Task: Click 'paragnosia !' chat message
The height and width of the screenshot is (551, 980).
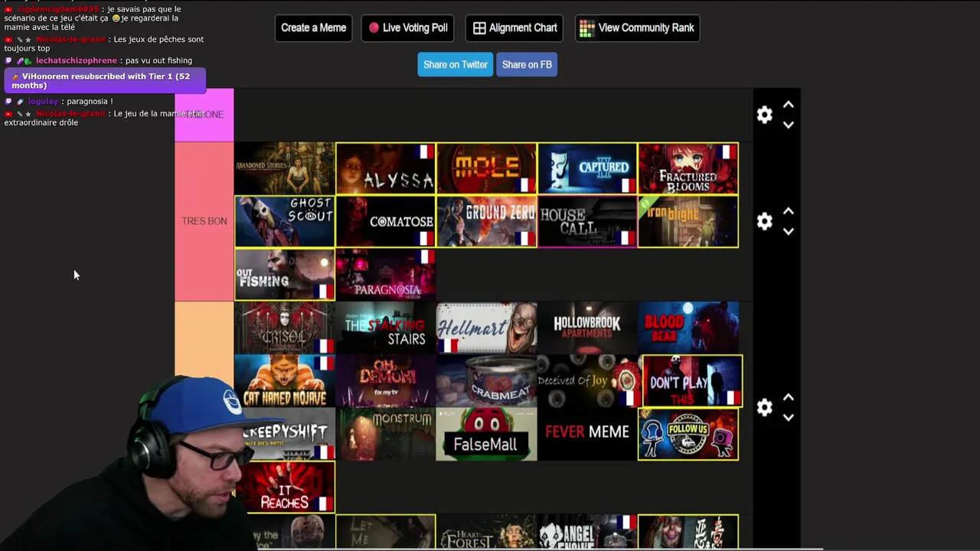Action: tap(90, 101)
